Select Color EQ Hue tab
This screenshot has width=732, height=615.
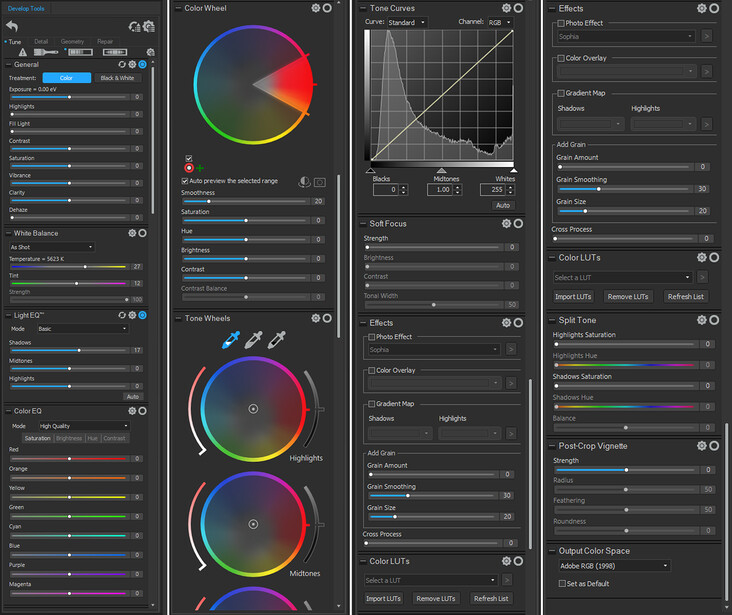(x=92, y=438)
